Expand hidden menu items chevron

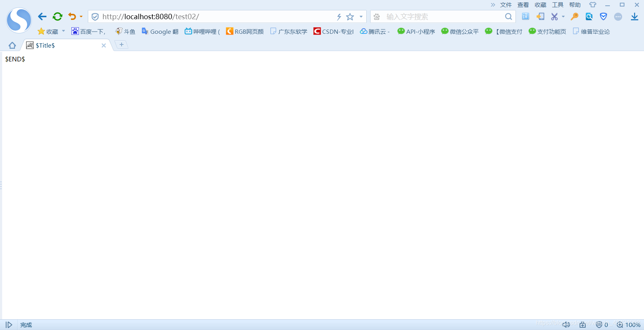(493, 5)
